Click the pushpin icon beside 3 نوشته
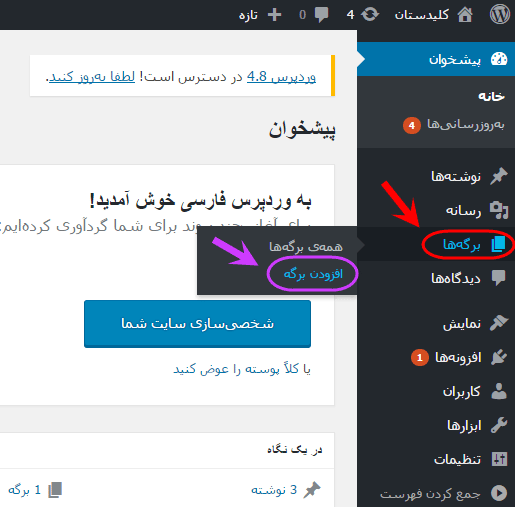Viewport: 515px width, 507px height. tap(312, 490)
